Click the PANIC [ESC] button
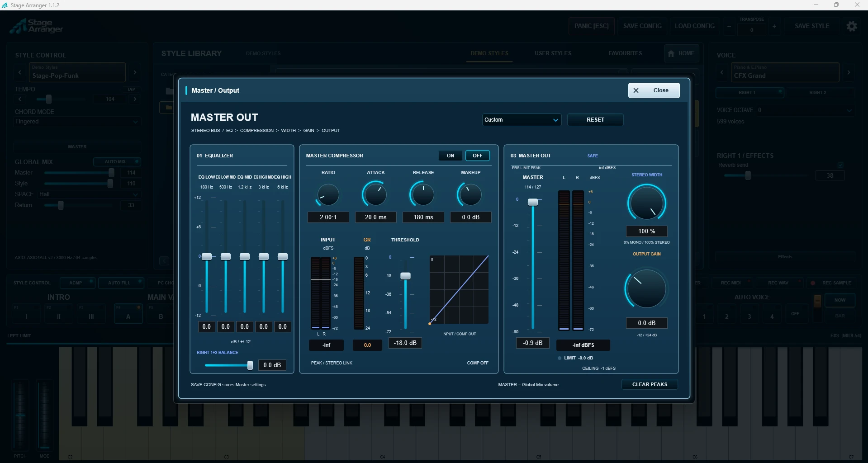Image resolution: width=868 pixels, height=463 pixels. 592,26
